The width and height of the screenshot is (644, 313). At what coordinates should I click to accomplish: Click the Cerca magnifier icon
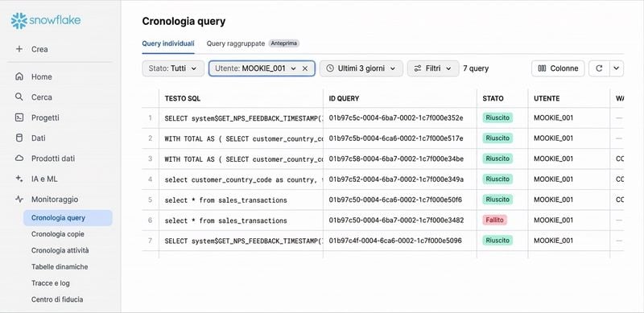tap(19, 97)
